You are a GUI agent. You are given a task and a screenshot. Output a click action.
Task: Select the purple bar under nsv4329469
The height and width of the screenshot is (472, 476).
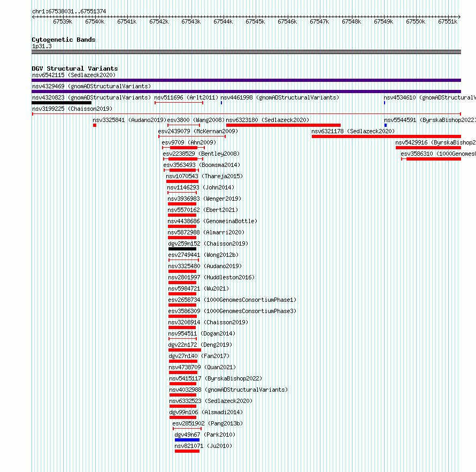pos(246,92)
